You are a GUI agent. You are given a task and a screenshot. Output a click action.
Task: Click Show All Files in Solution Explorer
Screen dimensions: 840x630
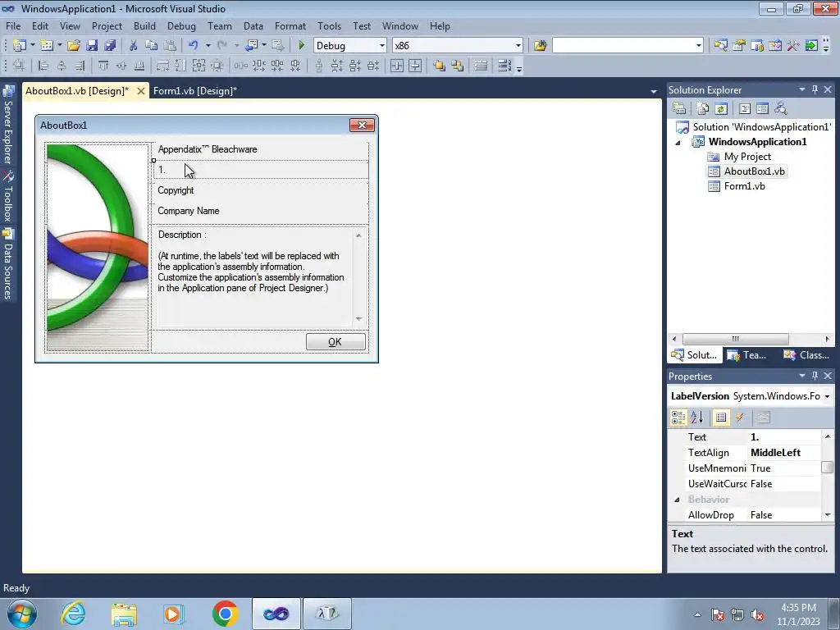point(703,109)
